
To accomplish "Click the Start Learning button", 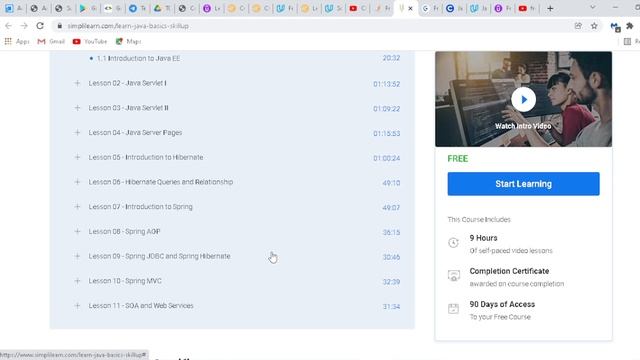I will (x=523, y=184).
